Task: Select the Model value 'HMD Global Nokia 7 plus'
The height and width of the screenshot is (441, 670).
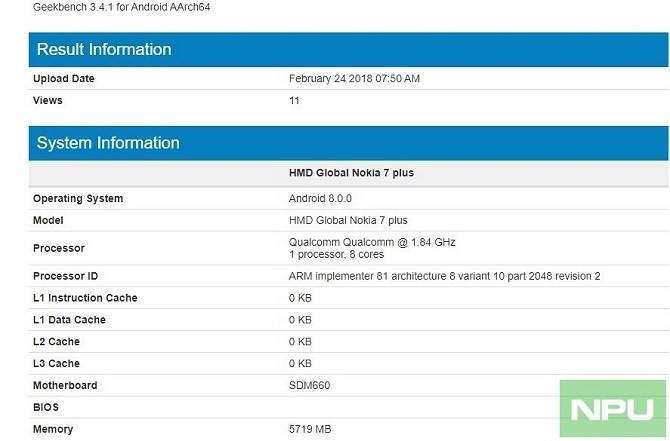Action: point(348,220)
